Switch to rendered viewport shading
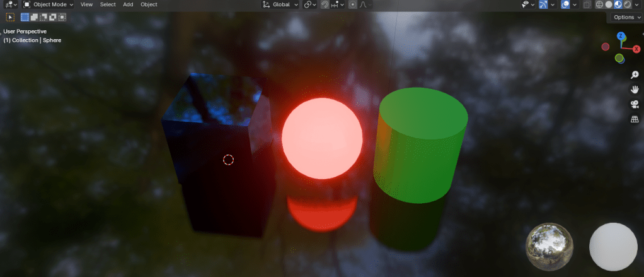This screenshot has width=644, height=277. [628, 4]
